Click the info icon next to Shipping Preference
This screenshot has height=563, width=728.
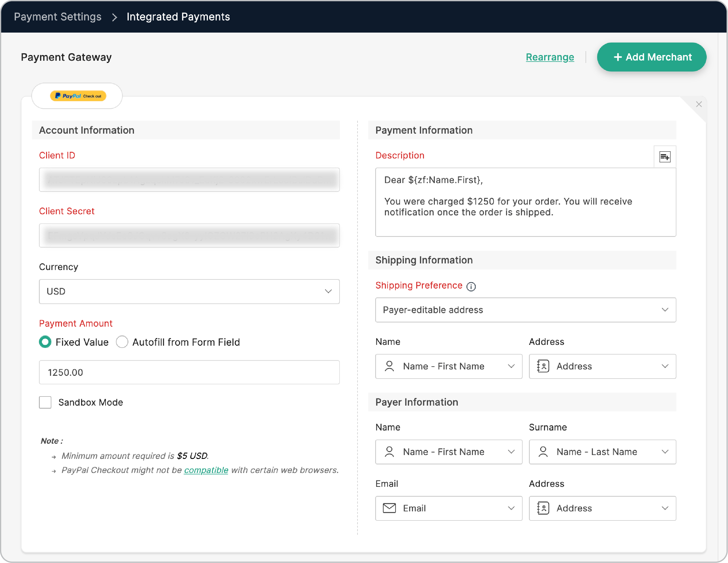(471, 286)
